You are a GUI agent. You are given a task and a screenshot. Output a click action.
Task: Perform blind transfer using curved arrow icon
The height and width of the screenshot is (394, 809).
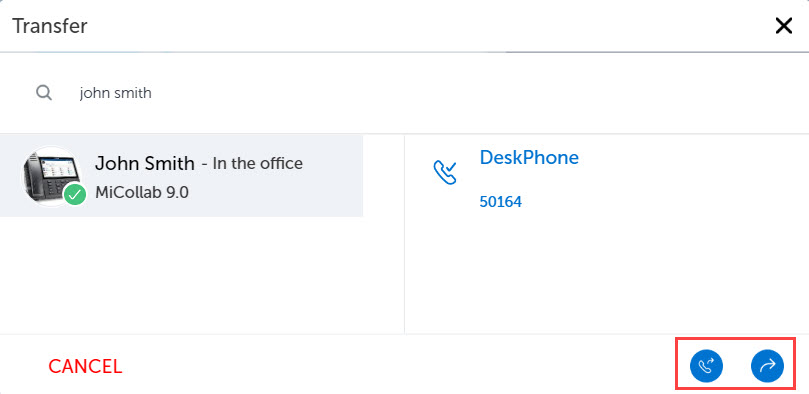(767, 366)
